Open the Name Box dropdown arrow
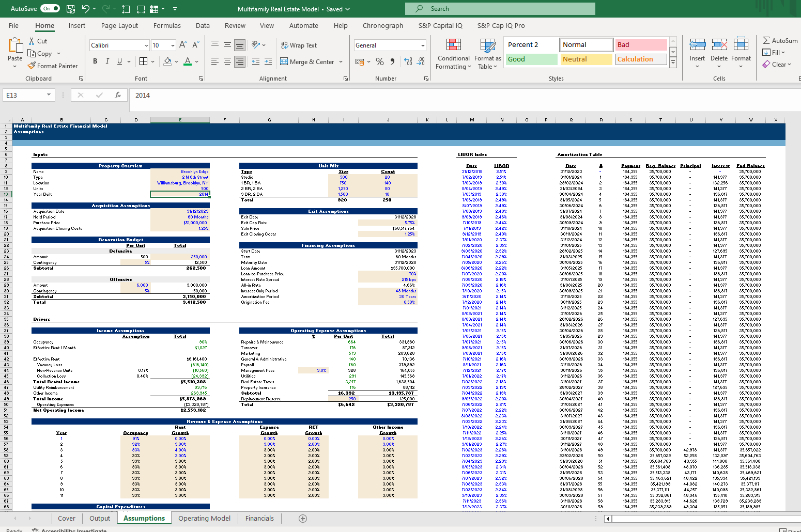Screen dimensions: 801x532 point(49,95)
